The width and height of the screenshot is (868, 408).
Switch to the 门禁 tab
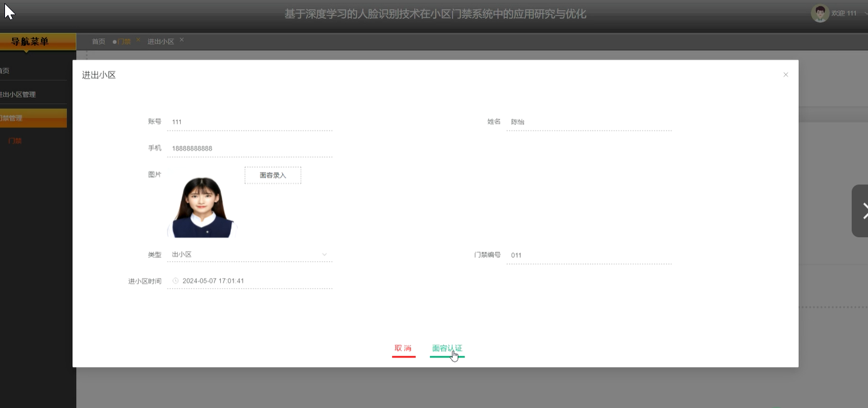click(x=124, y=41)
